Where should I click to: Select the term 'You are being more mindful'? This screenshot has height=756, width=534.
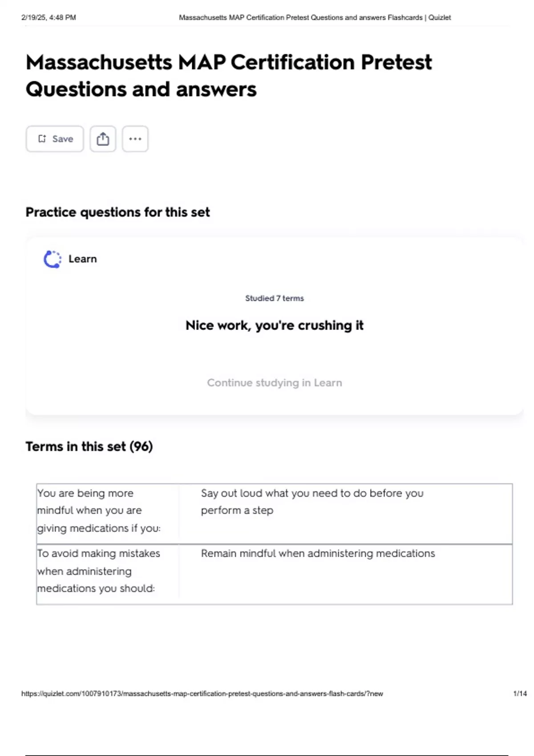tap(98, 511)
